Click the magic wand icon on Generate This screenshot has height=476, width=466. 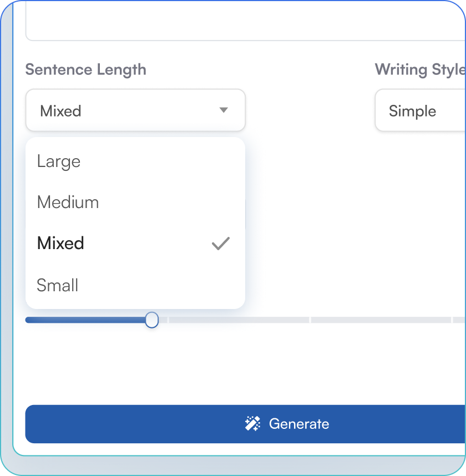click(252, 424)
